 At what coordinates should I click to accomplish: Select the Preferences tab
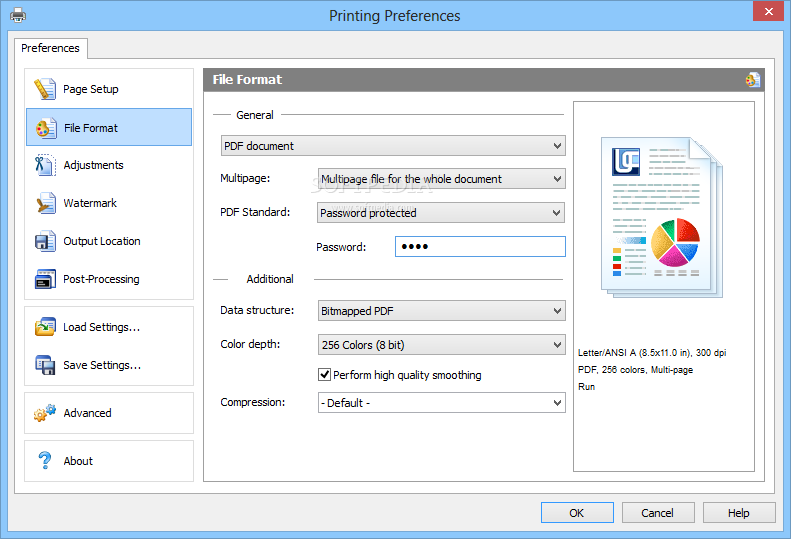(x=51, y=48)
